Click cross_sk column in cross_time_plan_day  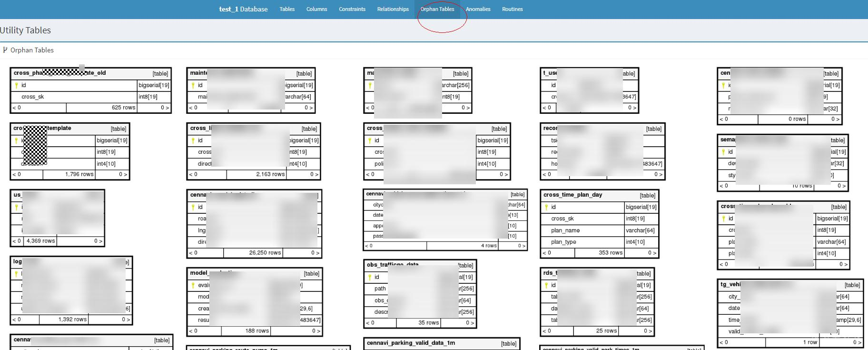pyautogui.click(x=562, y=219)
